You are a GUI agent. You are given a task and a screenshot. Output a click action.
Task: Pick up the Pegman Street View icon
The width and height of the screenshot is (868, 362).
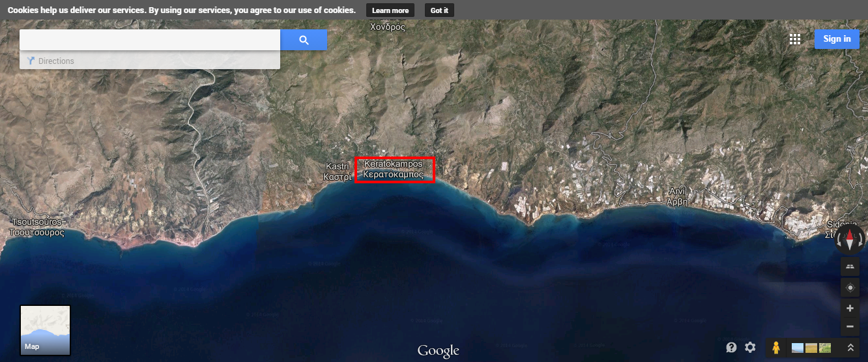tap(775, 348)
